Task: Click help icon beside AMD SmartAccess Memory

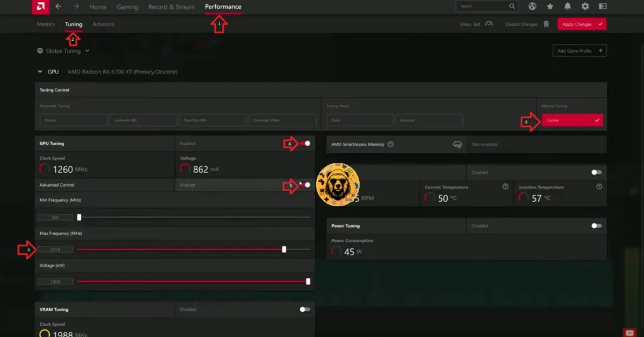Action: point(391,144)
